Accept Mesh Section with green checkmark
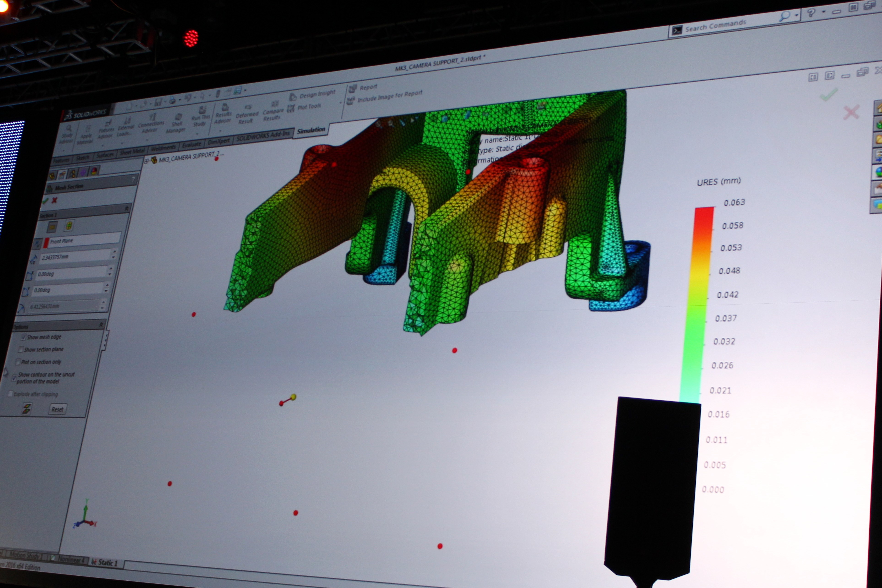 pos(45,201)
